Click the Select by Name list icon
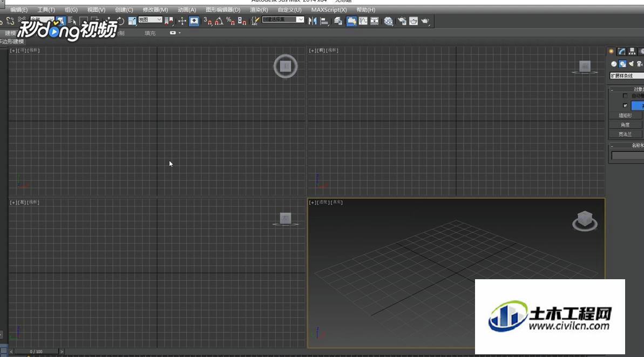The height and width of the screenshot is (357, 644). [x=72, y=21]
